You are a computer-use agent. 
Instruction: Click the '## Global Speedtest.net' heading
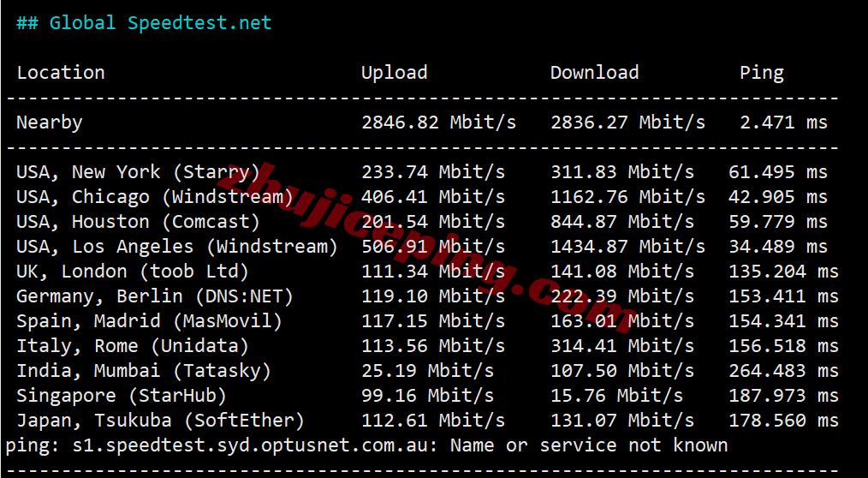[144, 23]
